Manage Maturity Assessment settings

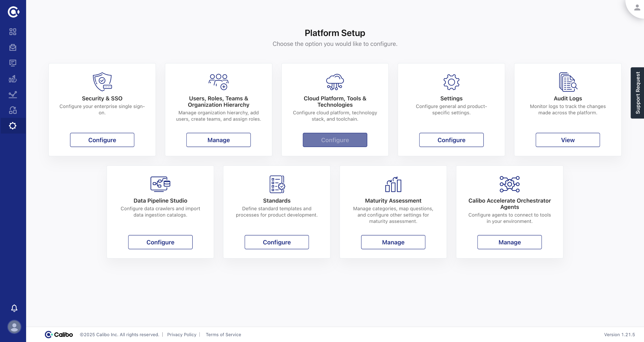(393, 242)
